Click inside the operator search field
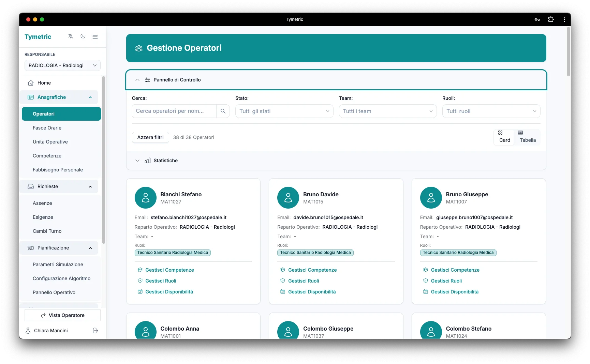 click(x=174, y=111)
